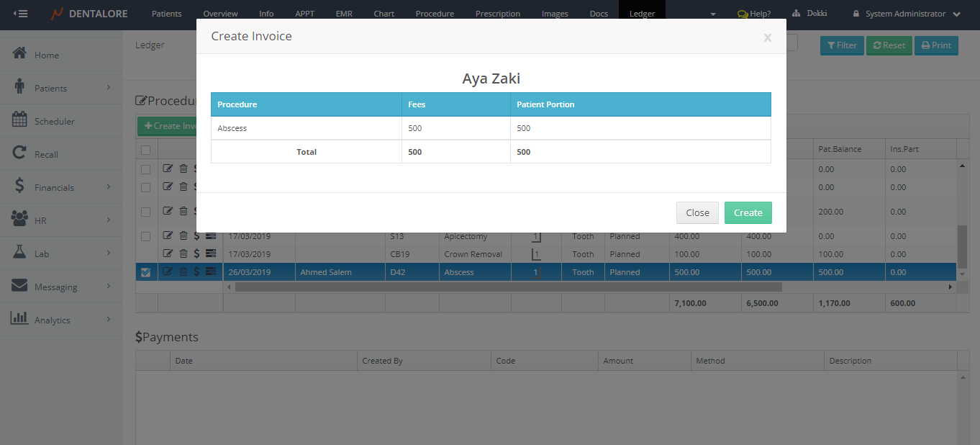Open Scheduler calendar icon in sidebar

point(20,121)
